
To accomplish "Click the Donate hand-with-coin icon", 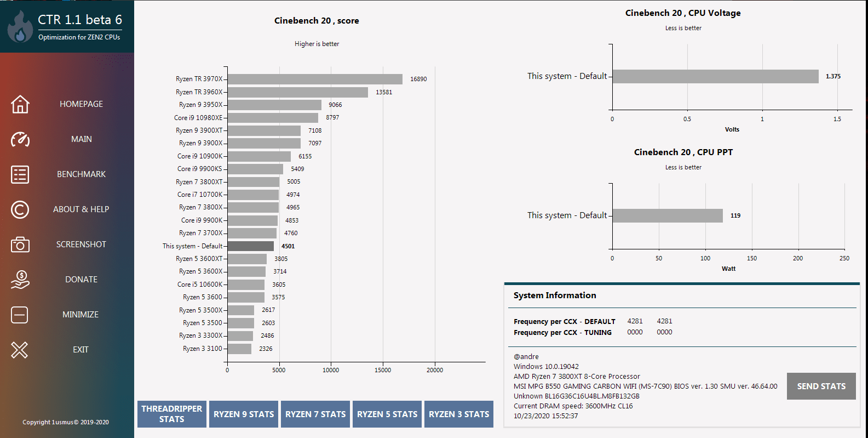I will tap(20, 280).
